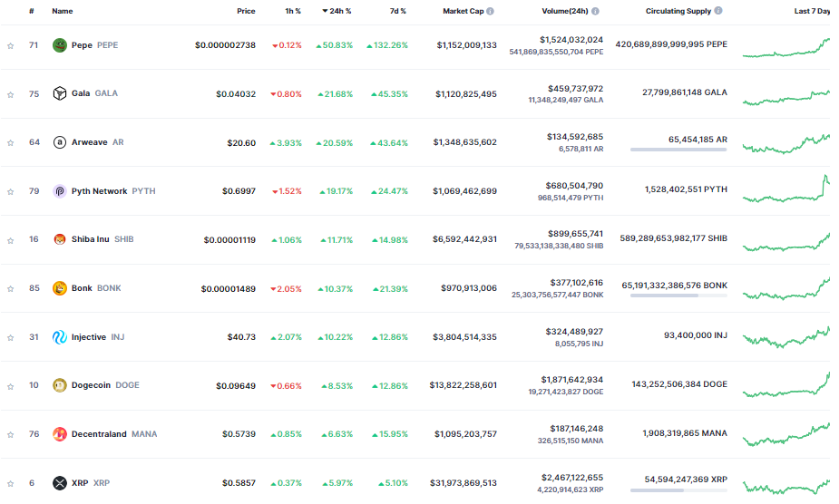The height and width of the screenshot is (504, 839).
Task: Click the Injective blue swirl logo
Action: point(59,337)
